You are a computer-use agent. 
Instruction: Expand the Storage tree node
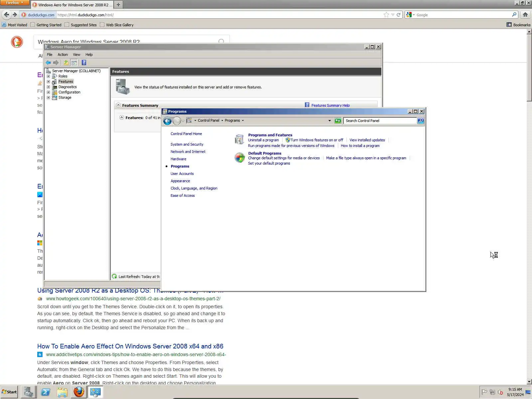49,97
